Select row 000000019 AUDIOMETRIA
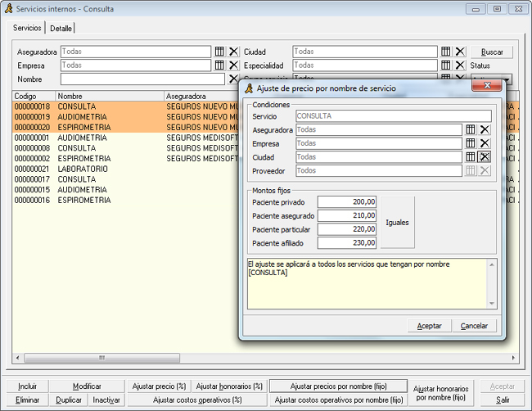The image size is (532, 411). (x=125, y=117)
